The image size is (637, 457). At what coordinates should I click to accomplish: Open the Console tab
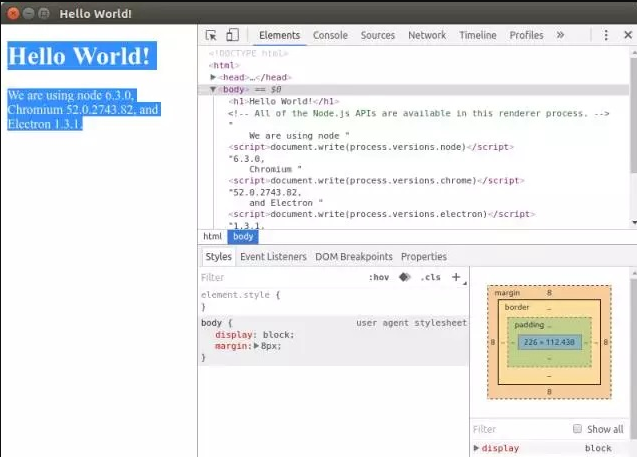click(330, 35)
